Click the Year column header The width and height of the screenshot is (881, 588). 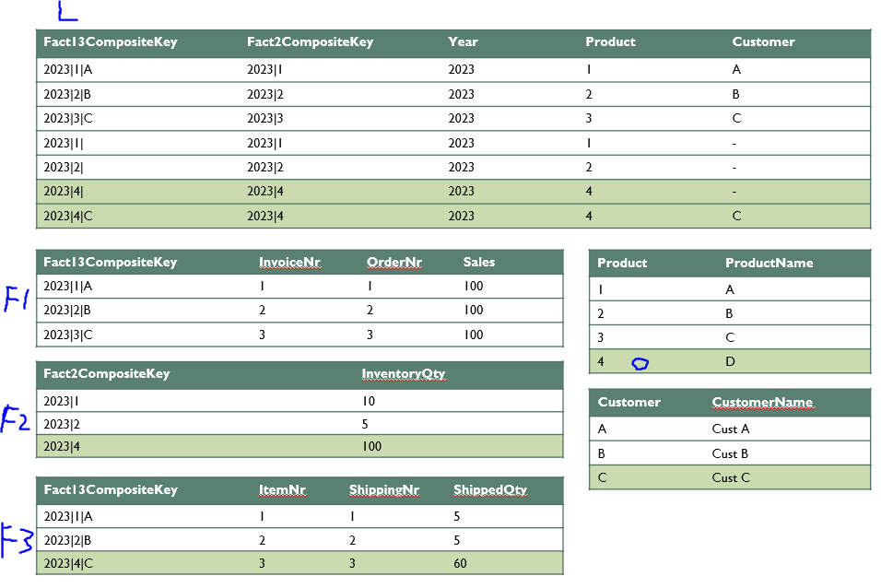point(463,42)
